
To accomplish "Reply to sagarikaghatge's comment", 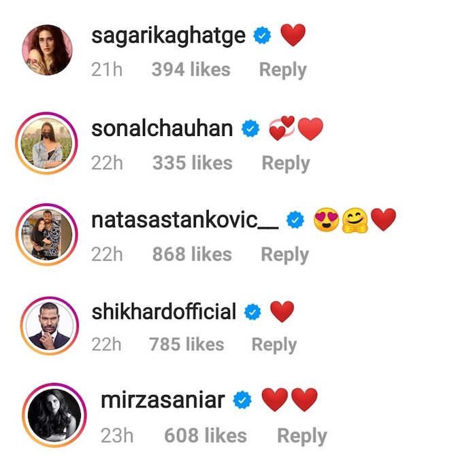I will pyautogui.click(x=282, y=70).
